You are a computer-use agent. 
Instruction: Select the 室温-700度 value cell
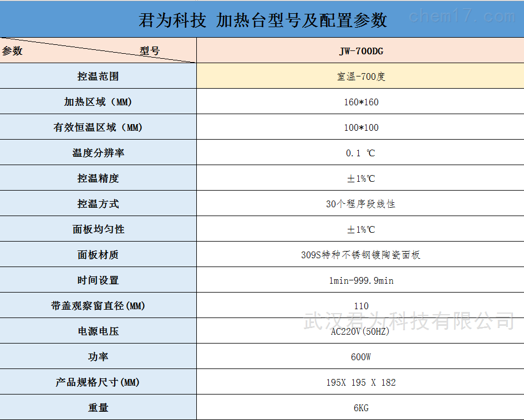pos(361,76)
